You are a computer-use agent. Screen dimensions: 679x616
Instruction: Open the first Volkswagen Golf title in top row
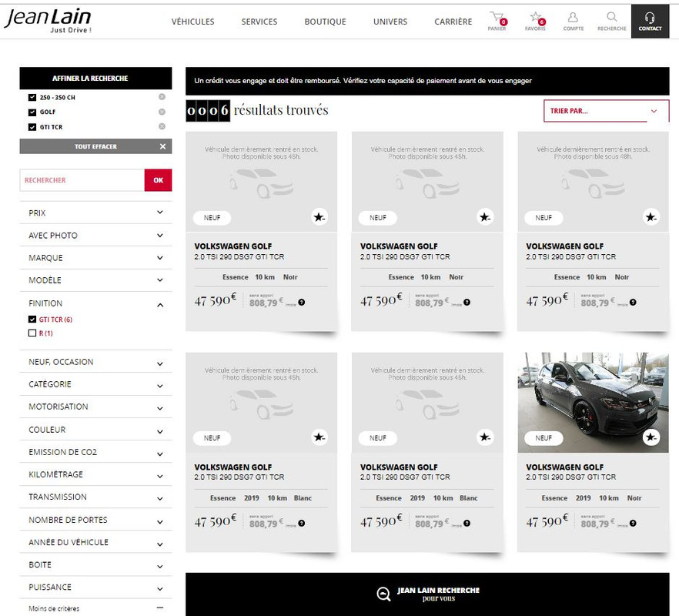coord(233,246)
